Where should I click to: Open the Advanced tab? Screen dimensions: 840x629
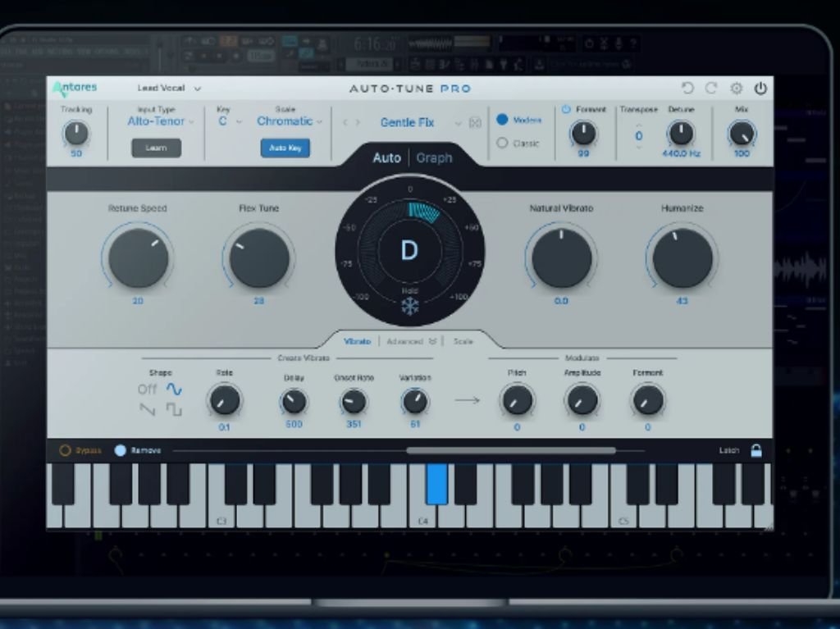412,341
